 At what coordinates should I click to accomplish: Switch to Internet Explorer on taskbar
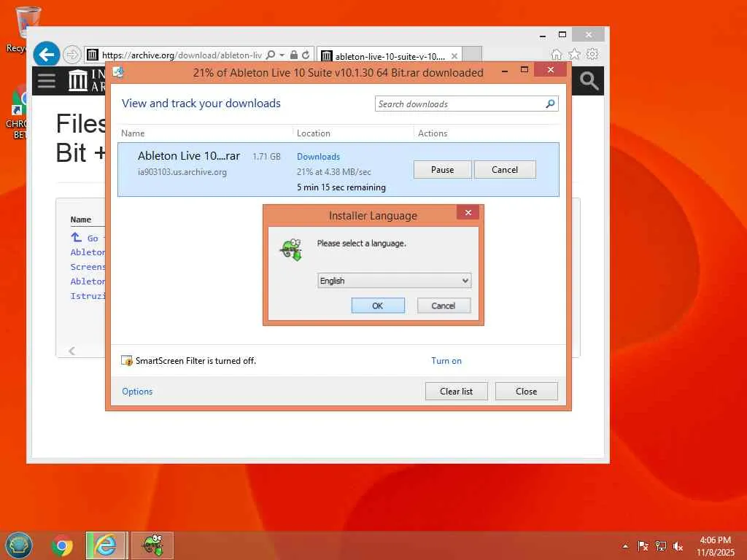(x=107, y=545)
